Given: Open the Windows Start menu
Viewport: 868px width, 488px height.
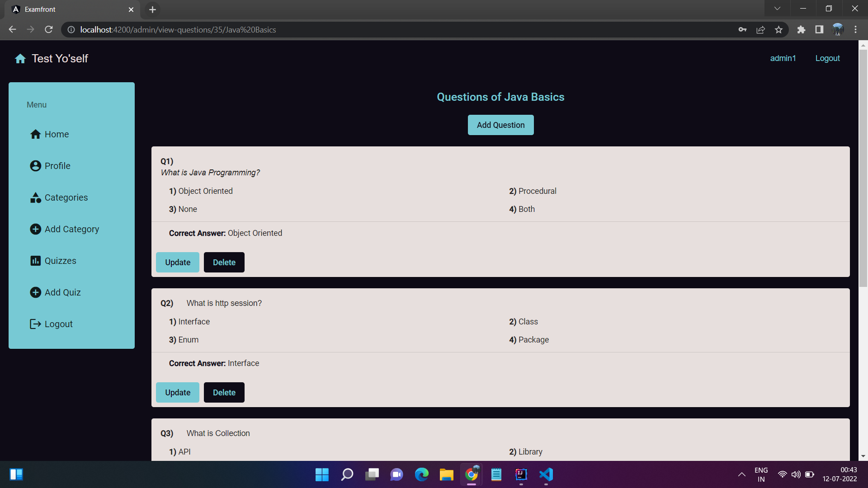Looking at the screenshot, I should (322, 474).
